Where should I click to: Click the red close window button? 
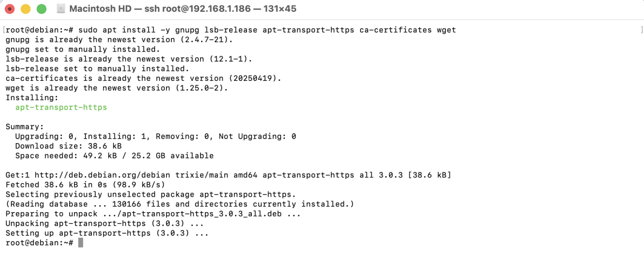(x=10, y=9)
